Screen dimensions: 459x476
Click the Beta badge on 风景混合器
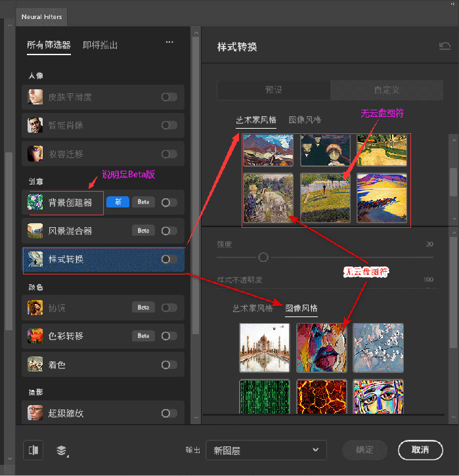pos(143,230)
